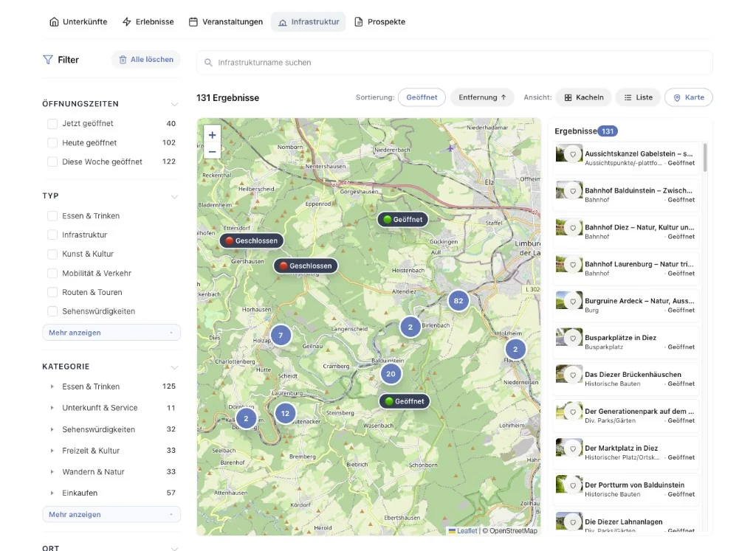
Task: Sort results by Geöffnet
Action: coord(422,97)
